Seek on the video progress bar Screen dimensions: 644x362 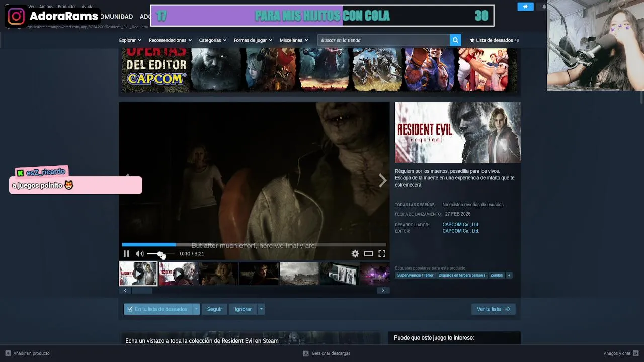(254, 245)
